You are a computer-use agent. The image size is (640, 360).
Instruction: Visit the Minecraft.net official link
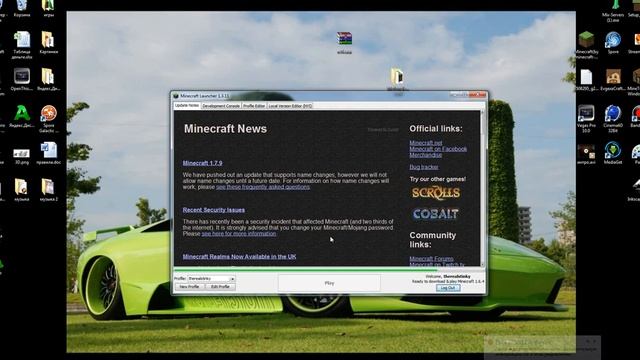426,143
